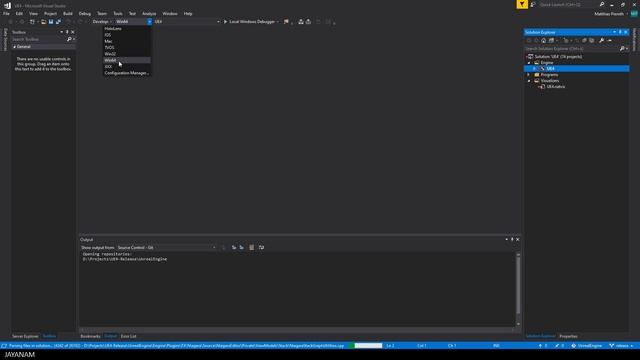Collapse the Engine folder in Solution Explorer
Viewport: 640px width, 360px height.
coord(529,63)
